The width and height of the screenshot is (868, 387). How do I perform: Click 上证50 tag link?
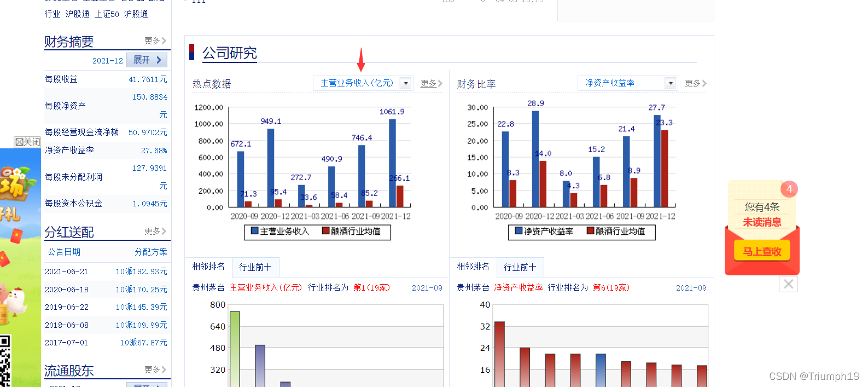point(107,14)
